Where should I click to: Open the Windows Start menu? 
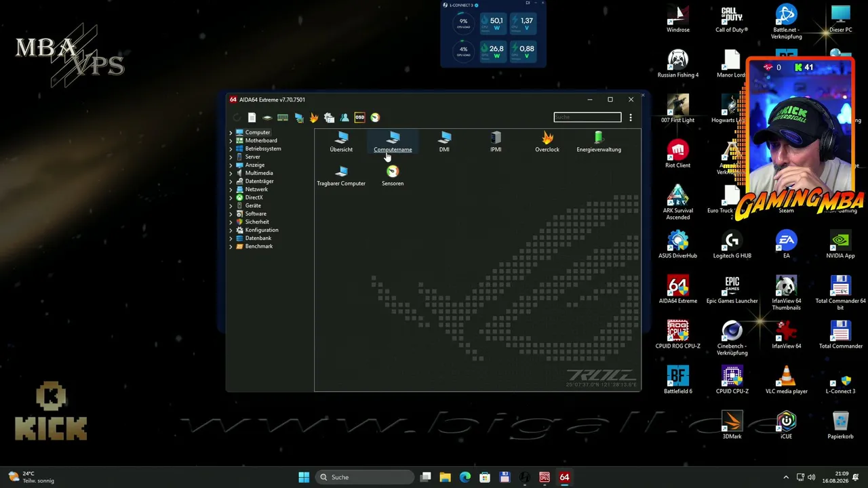[x=304, y=477]
